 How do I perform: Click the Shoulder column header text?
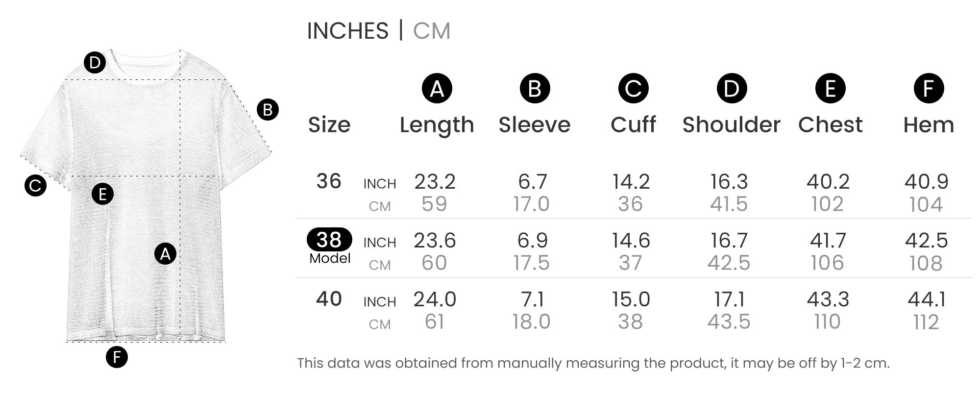tap(731, 125)
